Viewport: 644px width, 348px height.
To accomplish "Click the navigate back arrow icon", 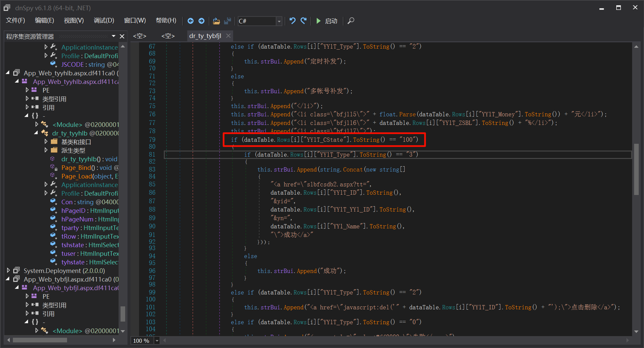I will tap(191, 21).
